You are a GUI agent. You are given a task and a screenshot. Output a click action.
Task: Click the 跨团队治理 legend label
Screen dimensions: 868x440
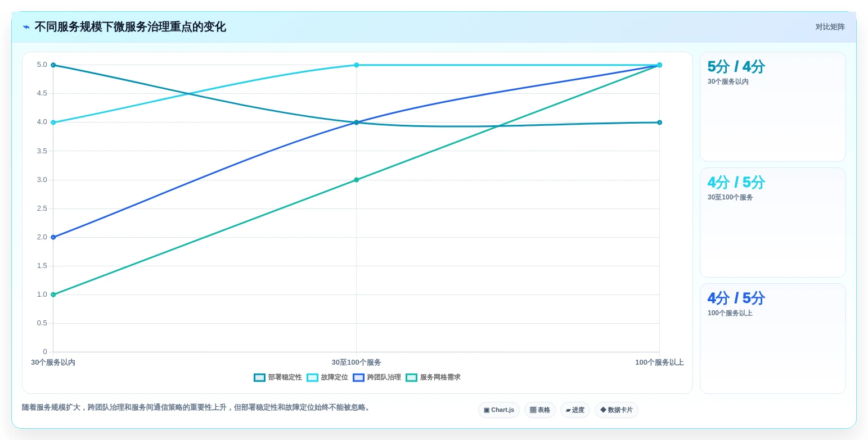click(384, 378)
